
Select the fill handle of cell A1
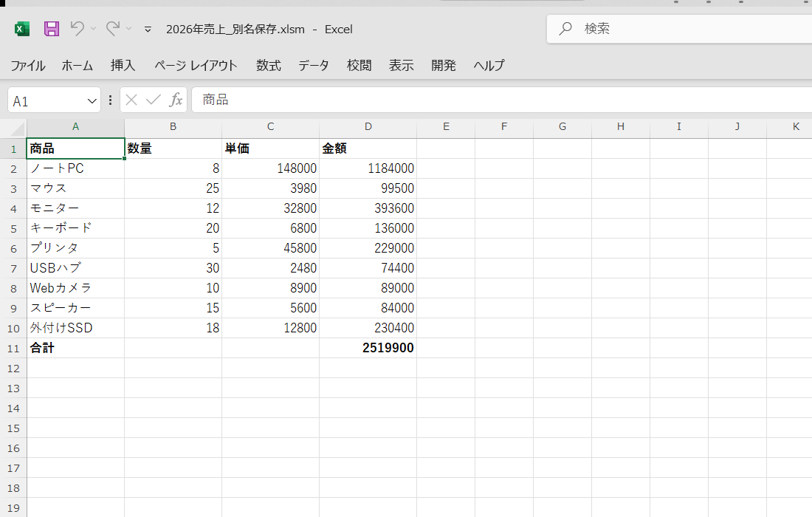[x=124, y=159]
